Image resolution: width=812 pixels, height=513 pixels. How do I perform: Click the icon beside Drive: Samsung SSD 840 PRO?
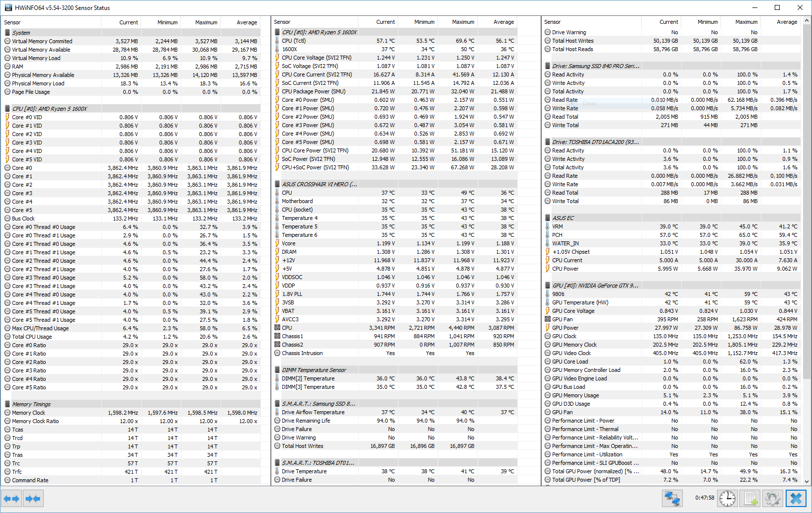pos(548,66)
